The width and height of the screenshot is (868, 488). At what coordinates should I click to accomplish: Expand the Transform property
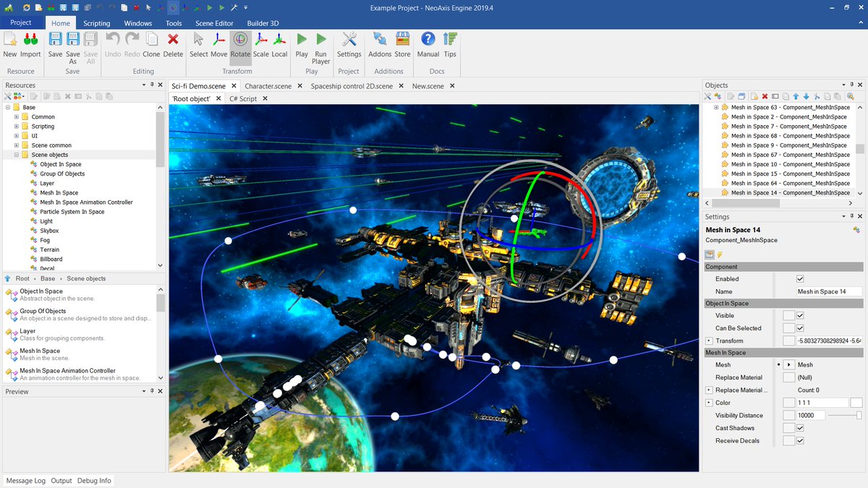click(x=709, y=341)
